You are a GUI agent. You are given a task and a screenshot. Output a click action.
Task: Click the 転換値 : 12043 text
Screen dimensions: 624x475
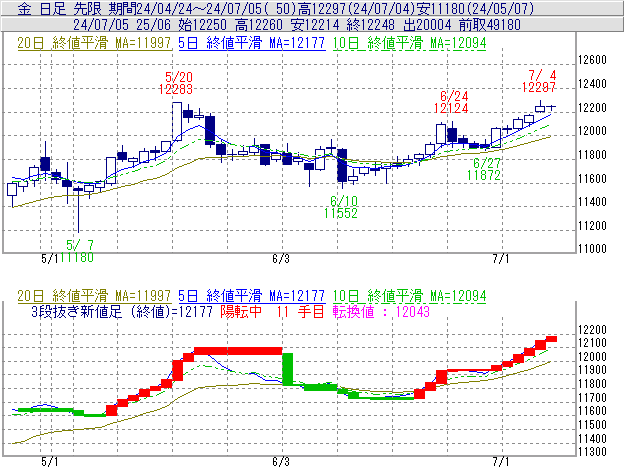click(x=381, y=311)
